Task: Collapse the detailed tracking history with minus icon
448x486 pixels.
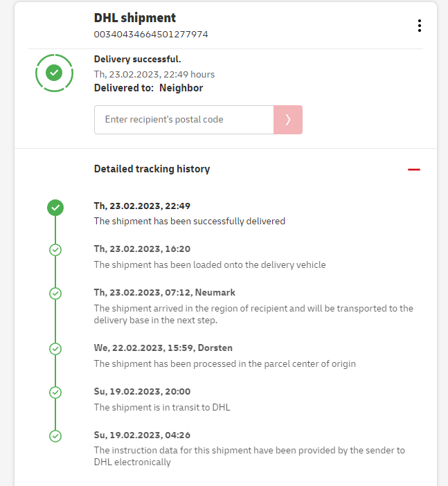Action: (414, 169)
